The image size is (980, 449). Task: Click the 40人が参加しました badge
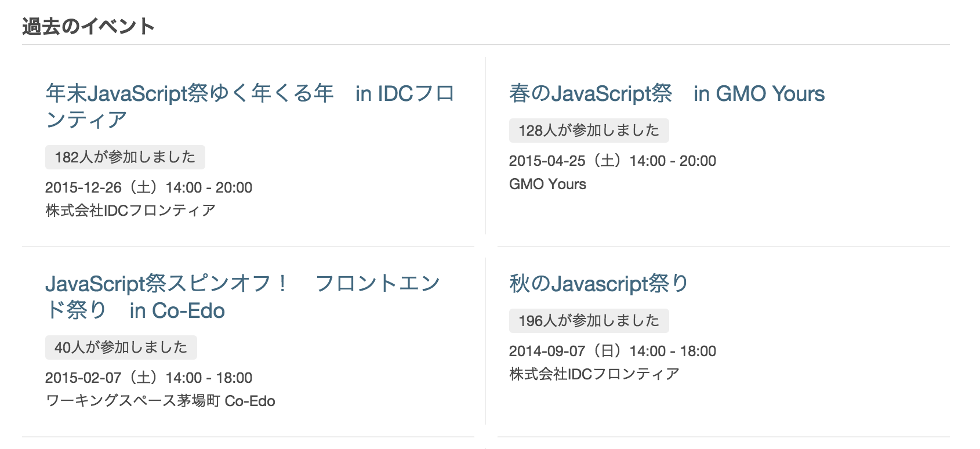click(121, 347)
